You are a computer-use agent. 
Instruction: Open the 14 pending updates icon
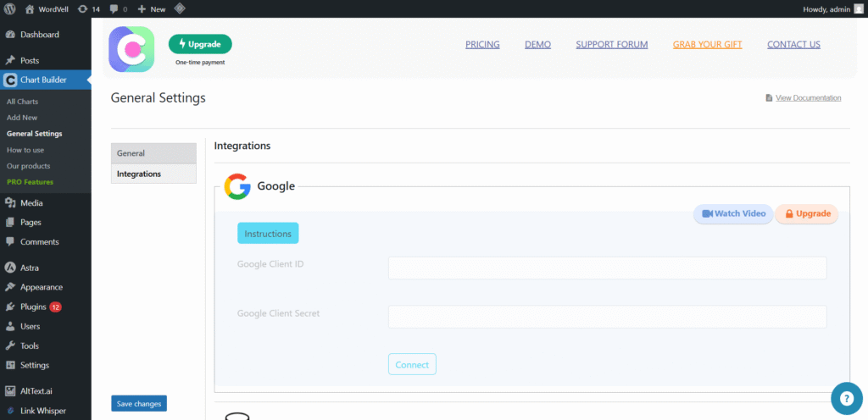(88, 8)
